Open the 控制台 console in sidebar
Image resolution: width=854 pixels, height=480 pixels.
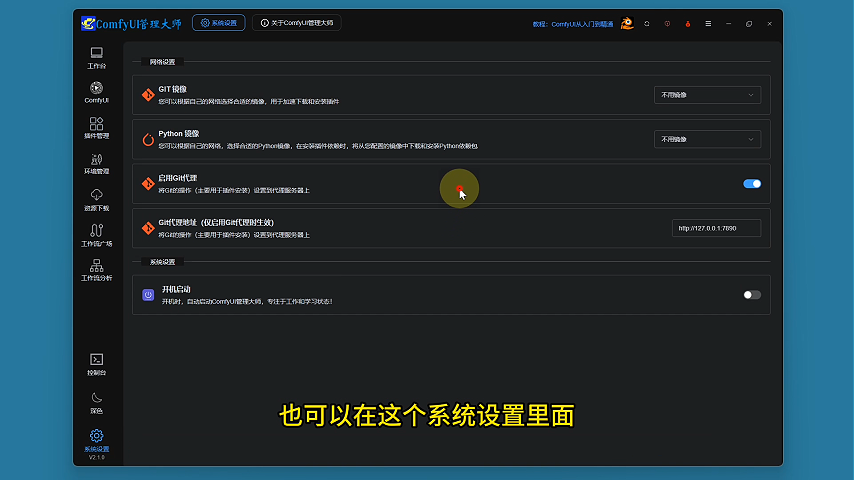pos(96,364)
